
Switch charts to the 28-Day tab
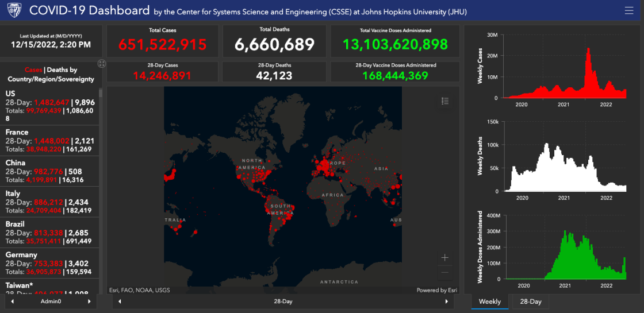tap(530, 302)
